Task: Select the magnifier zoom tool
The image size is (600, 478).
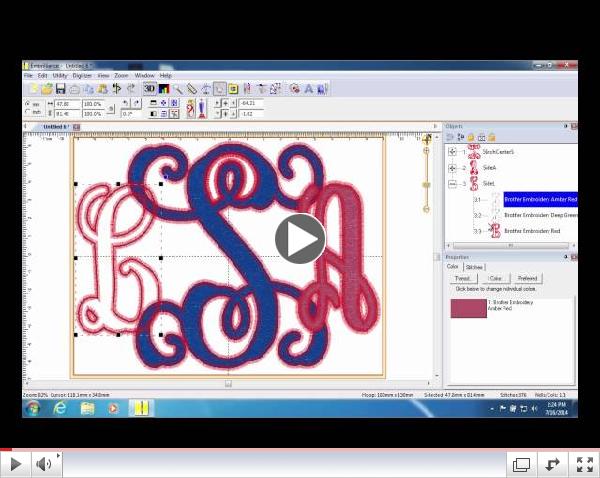Action: 178,89
